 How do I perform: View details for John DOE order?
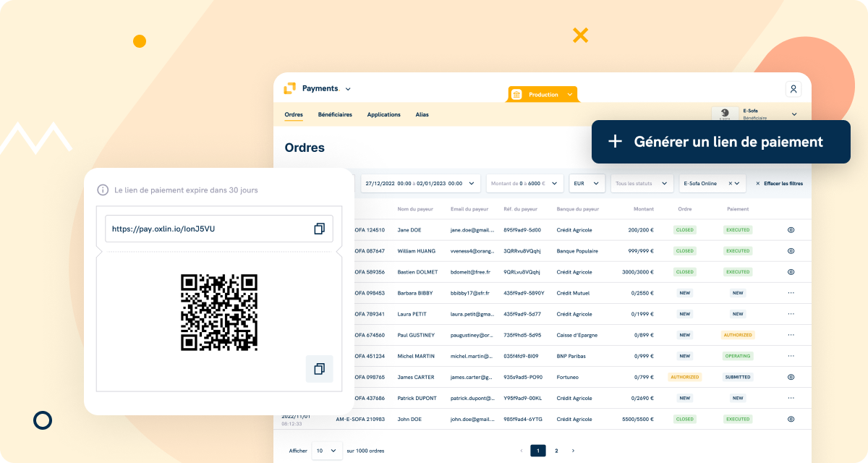point(791,419)
